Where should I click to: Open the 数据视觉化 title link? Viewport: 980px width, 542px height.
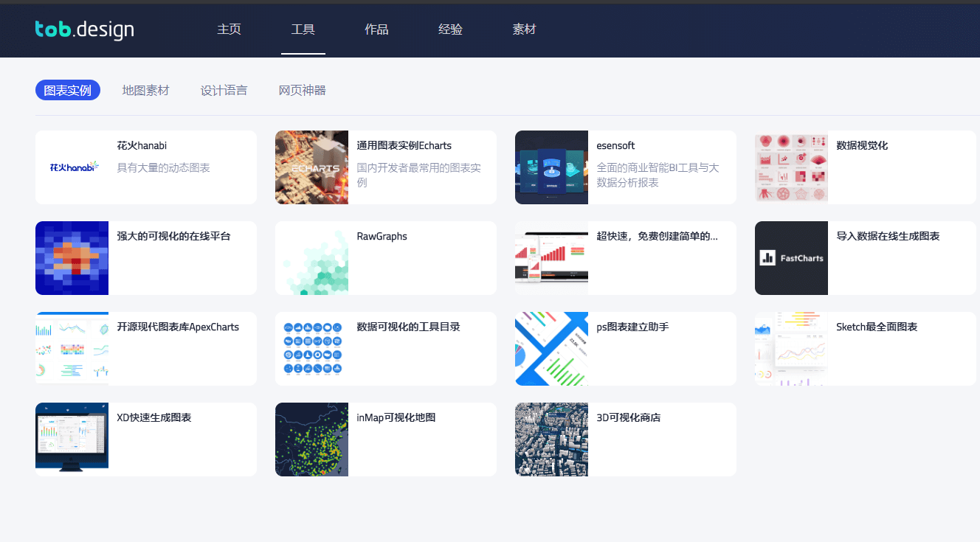point(862,145)
